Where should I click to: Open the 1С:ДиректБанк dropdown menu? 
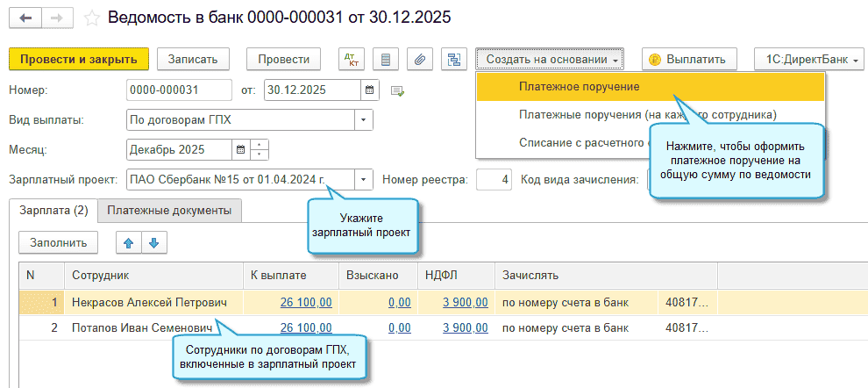(x=808, y=59)
